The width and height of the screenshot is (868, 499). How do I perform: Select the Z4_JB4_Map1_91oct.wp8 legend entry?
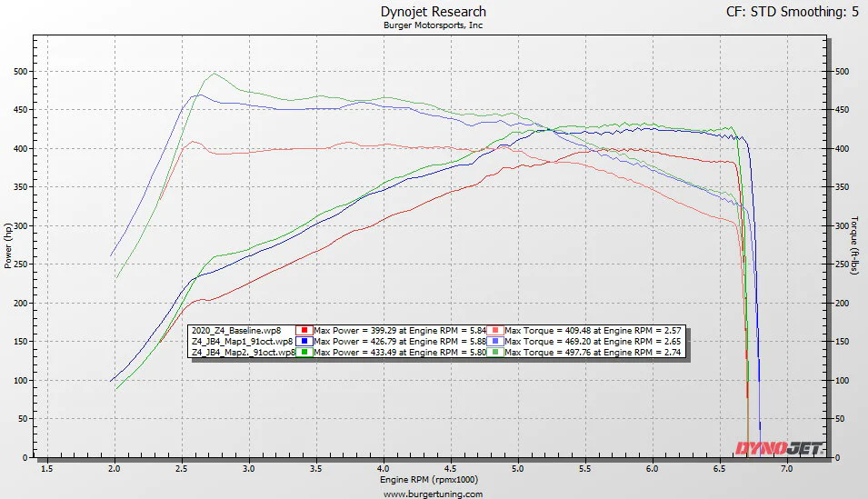pyautogui.click(x=242, y=341)
